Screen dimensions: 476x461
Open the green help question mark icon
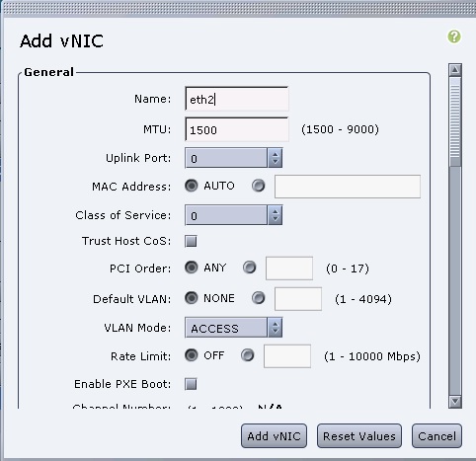454,37
